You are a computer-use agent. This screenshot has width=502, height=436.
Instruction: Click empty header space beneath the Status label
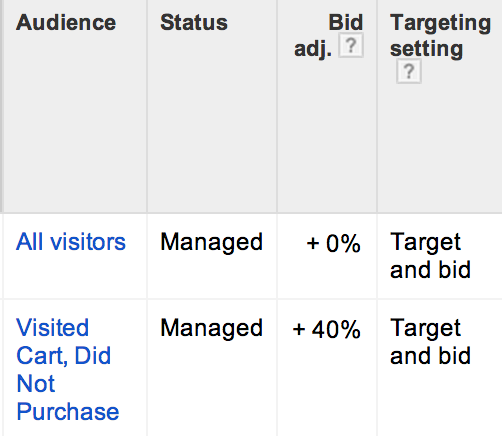point(212,123)
